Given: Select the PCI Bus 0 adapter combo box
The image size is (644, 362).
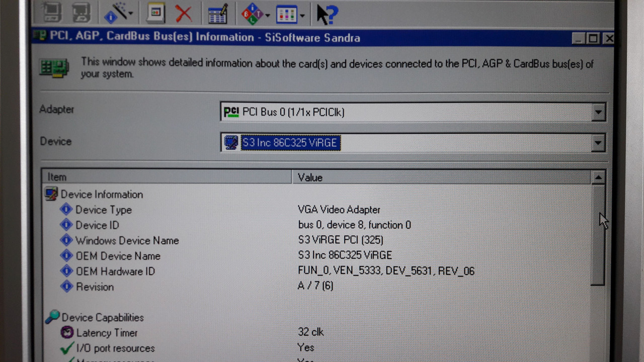Looking at the screenshot, I should [413, 112].
